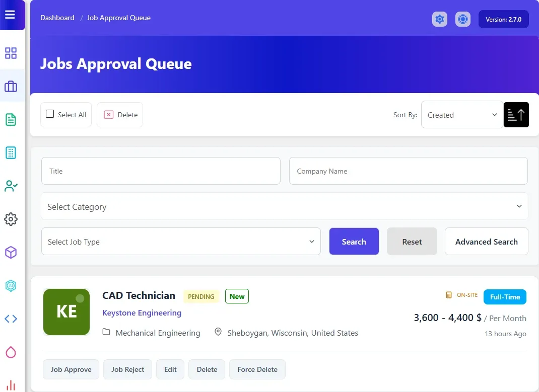The width and height of the screenshot is (539, 392).
Task: Click the ON-SITE label text
Action: (x=467, y=295)
